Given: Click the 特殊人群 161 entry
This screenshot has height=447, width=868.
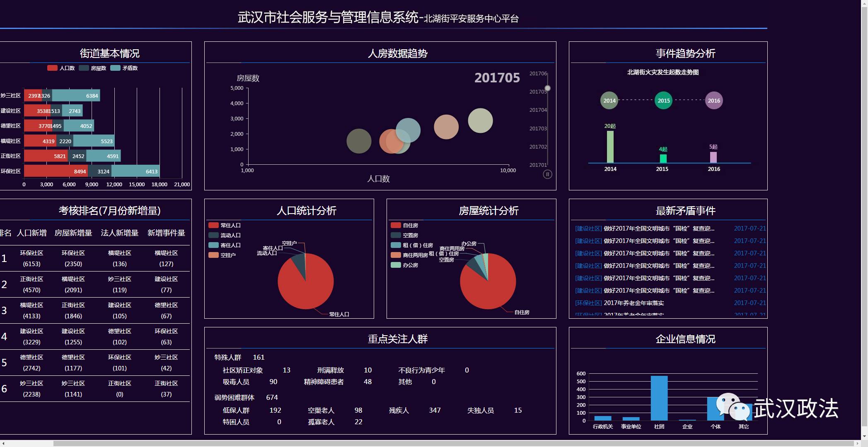Looking at the screenshot, I should [x=239, y=357].
